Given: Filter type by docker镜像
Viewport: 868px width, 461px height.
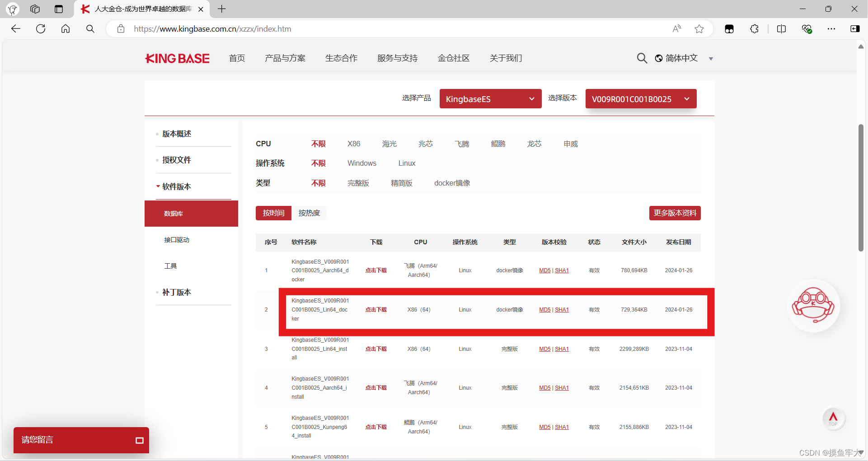Looking at the screenshot, I should (x=452, y=183).
